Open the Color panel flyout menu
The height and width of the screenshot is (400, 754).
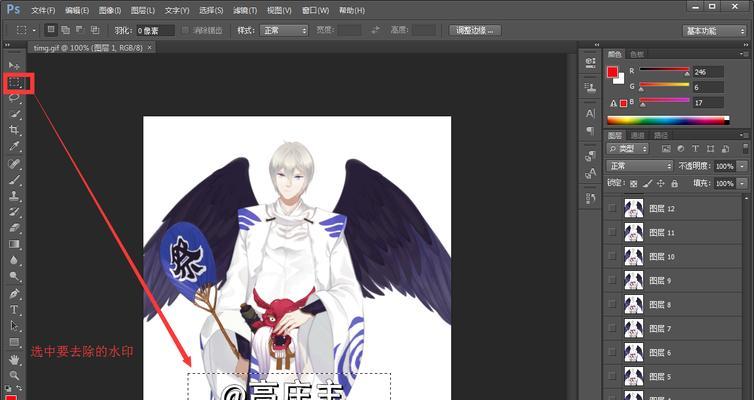pos(744,54)
